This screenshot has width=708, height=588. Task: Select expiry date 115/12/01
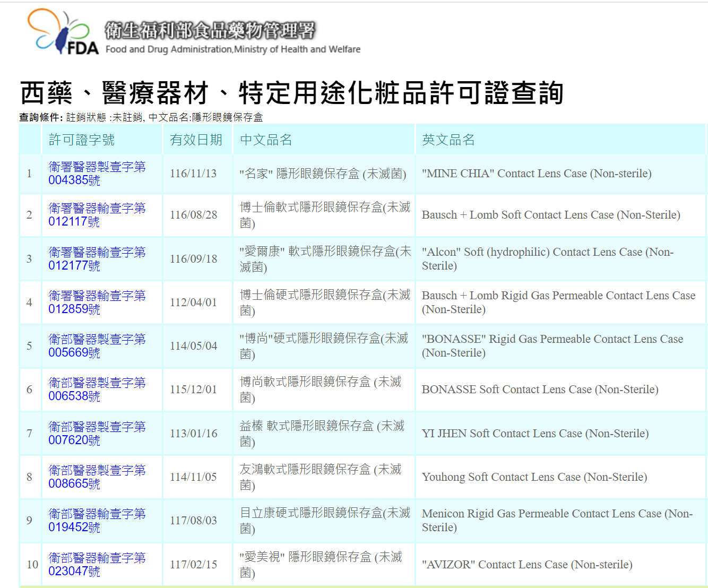click(193, 390)
